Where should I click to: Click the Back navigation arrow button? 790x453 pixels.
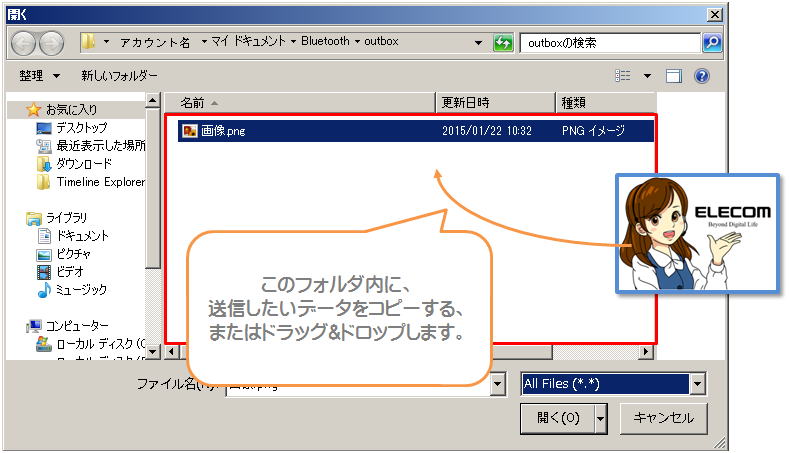tap(23, 43)
